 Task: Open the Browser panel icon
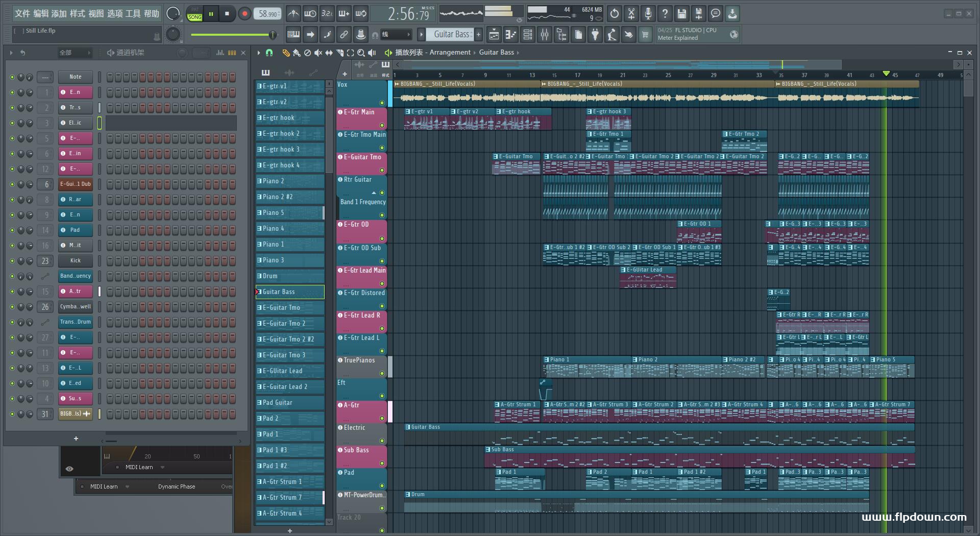(561, 35)
